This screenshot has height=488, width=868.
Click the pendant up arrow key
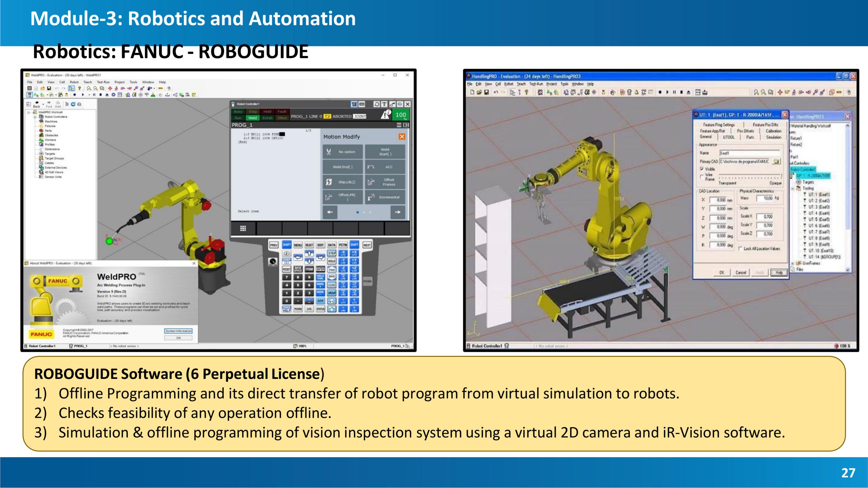coord(309,253)
